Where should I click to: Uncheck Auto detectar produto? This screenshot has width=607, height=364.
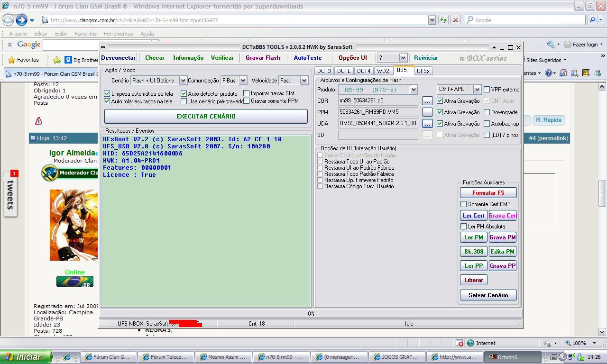click(184, 93)
